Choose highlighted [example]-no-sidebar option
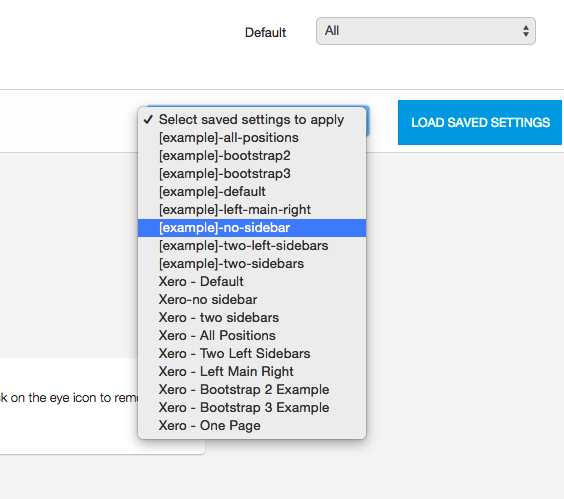The width and height of the screenshot is (564, 499). (x=252, y=228)
